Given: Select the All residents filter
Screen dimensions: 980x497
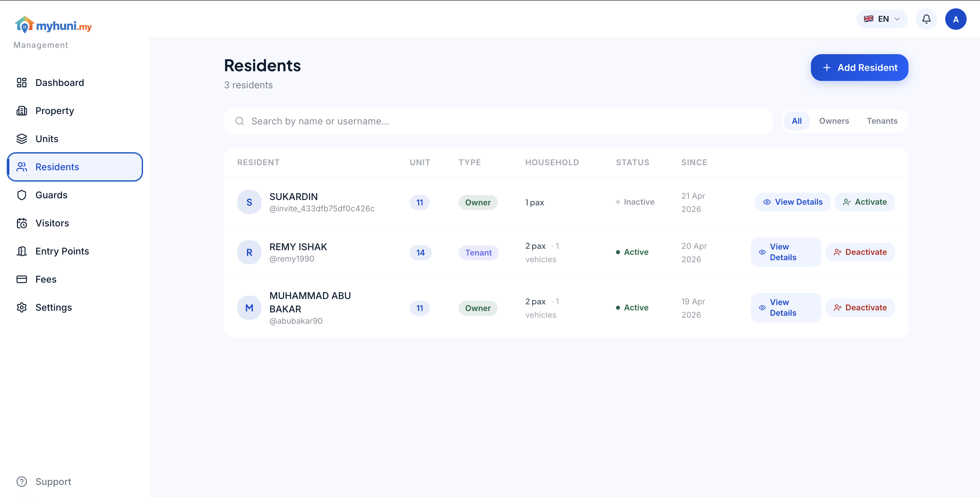Looking at the screenshot, I should 797,121.
